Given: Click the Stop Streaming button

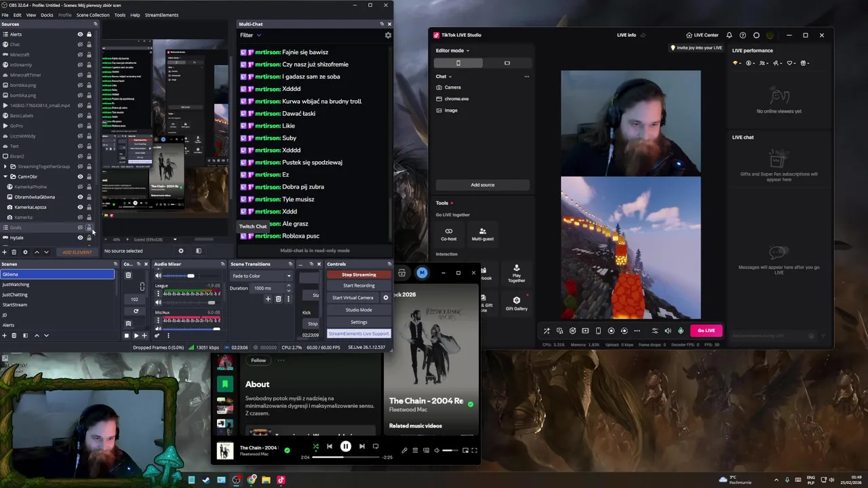Looking at the screenshot, I should (359, 274).
